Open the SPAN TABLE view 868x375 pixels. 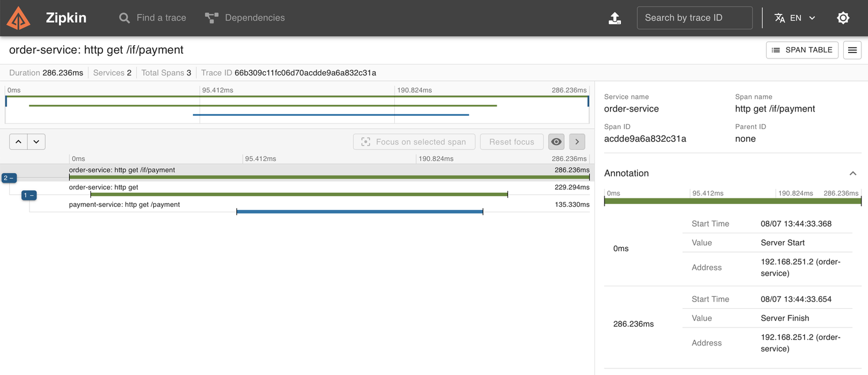click(x=802, y=50)
